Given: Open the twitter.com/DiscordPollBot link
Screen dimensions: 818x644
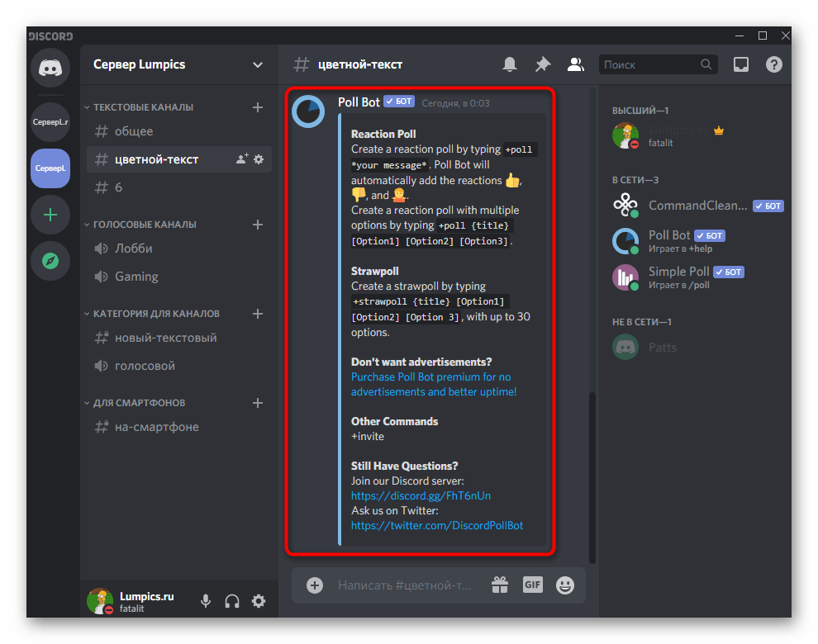Looking at the screenshot, I should (436, 525).
